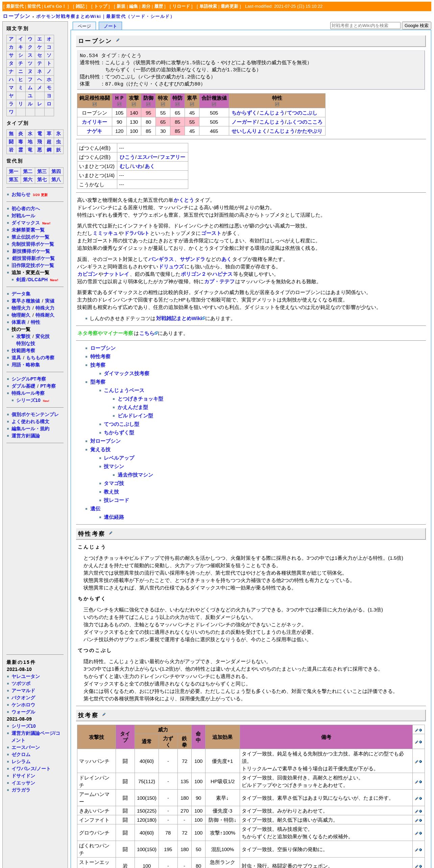Click リロード in top menu bar
This screenshot has width=434, height=868.
(181, 6)
